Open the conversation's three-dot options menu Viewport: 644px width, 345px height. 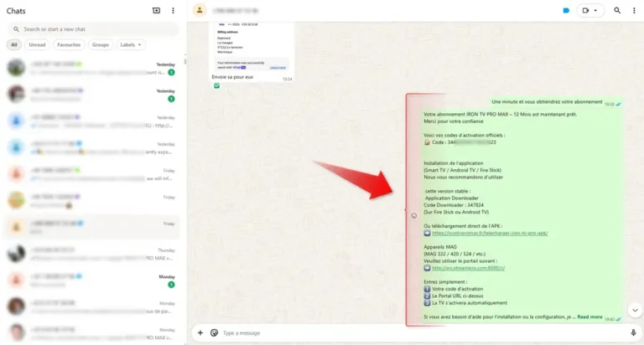point(634,11)
